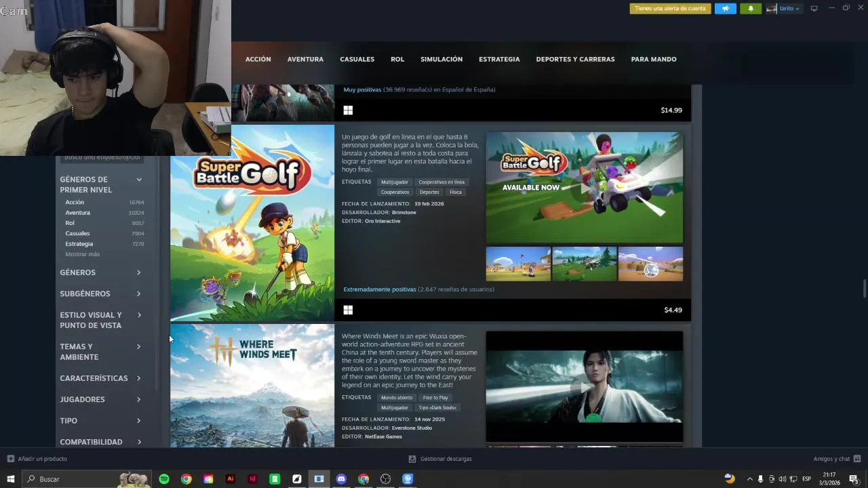Click the Windows icon beside the $4.49 price
Image resolution: width=868 pixels, height=488 pixels.
(x=348, y=310)
